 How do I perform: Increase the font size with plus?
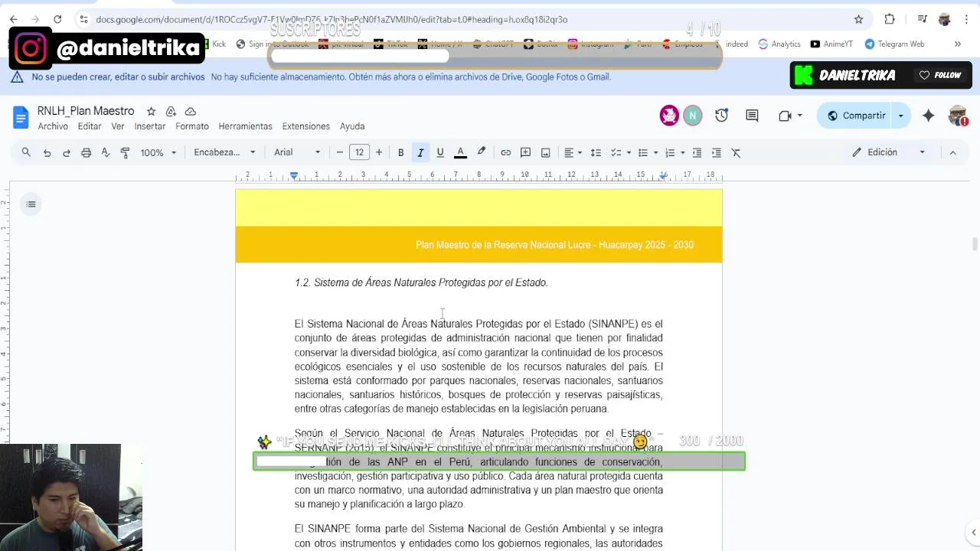click(x=379, y=152)
